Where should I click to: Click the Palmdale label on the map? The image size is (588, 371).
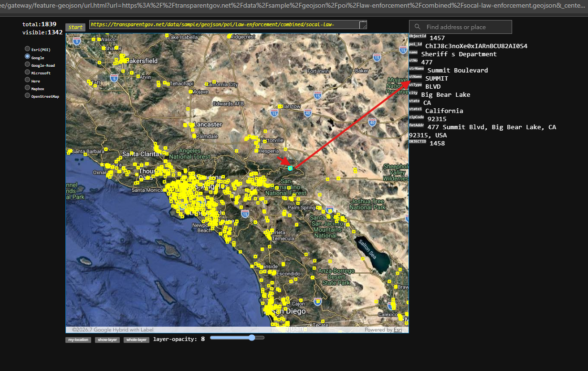click(207, 136)
